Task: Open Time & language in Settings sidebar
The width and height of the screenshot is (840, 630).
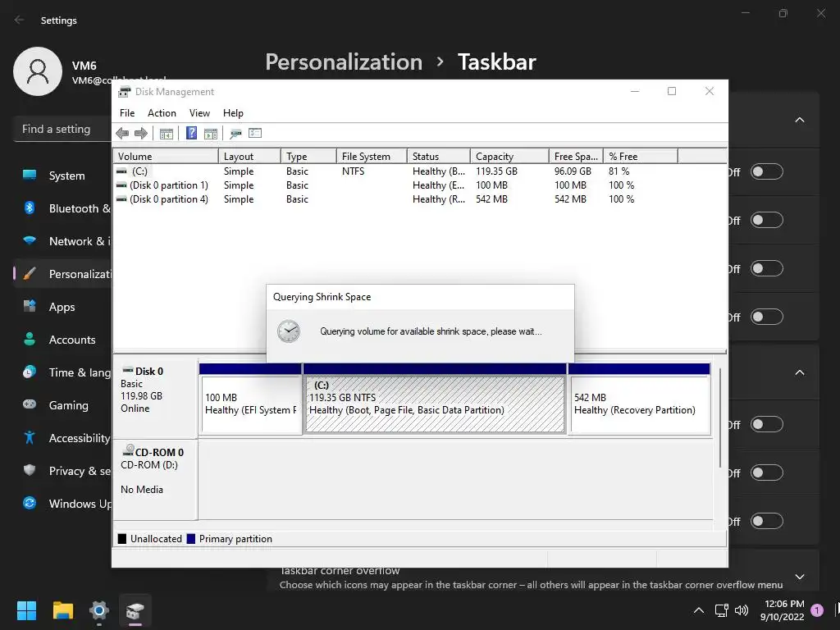Action: click(63, 372)
